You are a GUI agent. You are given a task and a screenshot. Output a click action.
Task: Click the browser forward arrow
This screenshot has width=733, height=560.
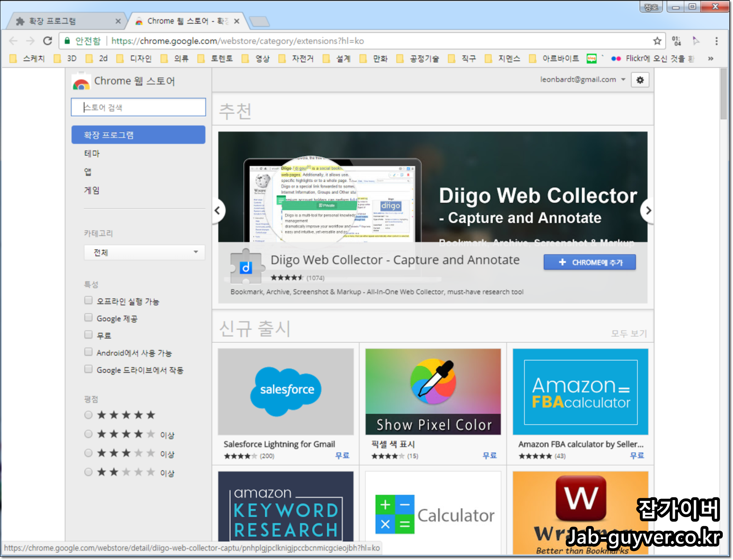[x=30, y=41]
